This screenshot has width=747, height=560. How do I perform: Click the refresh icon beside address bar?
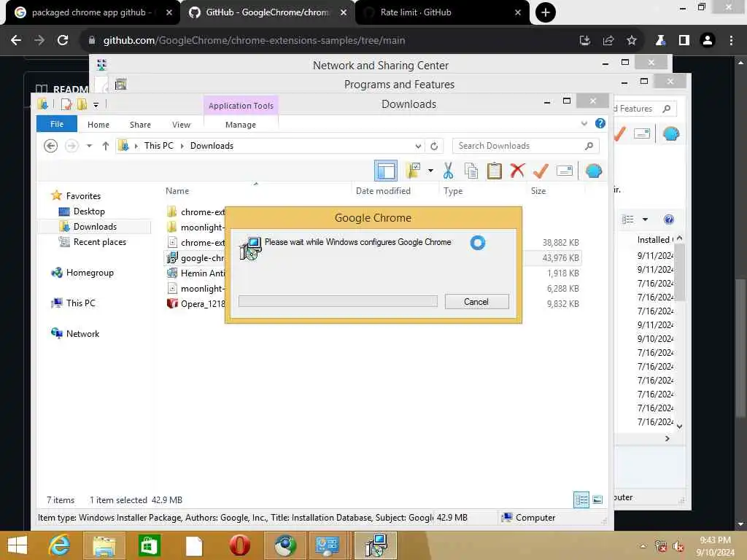[x=434, y=146]
